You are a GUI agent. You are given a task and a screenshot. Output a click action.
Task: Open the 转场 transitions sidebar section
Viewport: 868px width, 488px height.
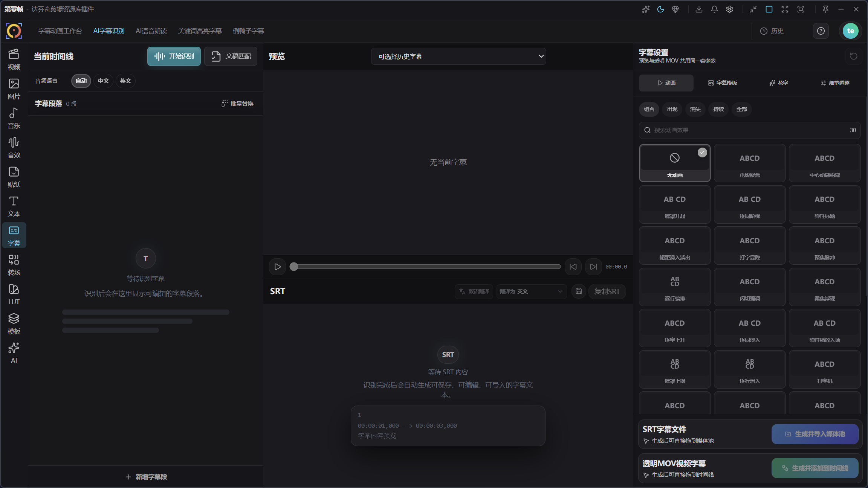coord(14,265)
